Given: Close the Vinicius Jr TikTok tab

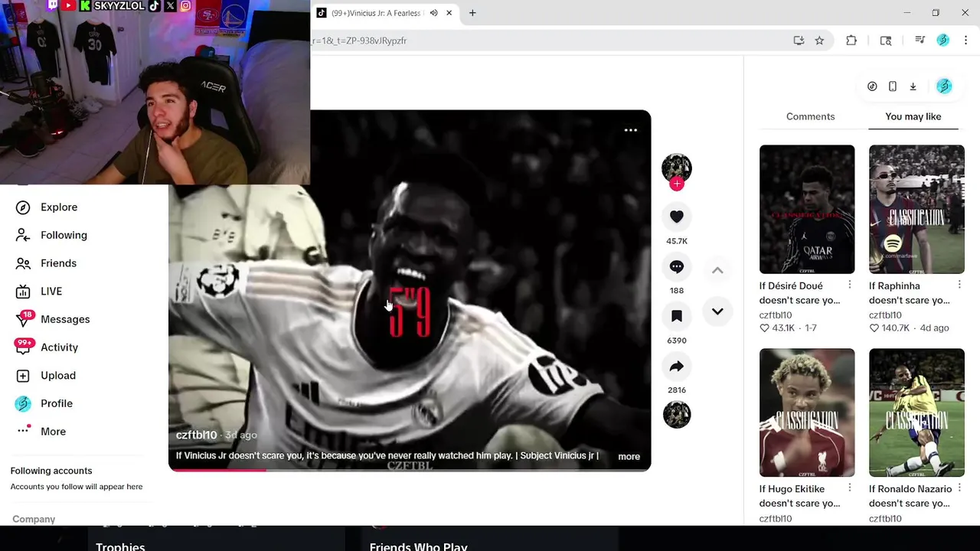Looking at the screenshot, I should tap(449, 13).
